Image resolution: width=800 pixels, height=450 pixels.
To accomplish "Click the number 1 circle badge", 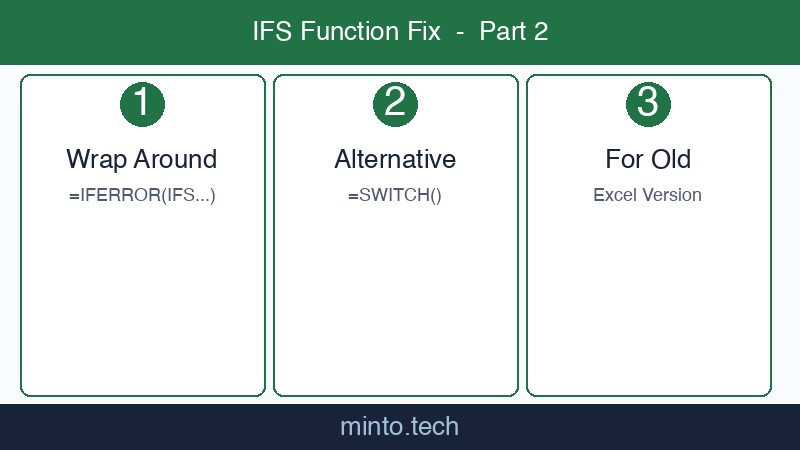I will click(142, 104).
